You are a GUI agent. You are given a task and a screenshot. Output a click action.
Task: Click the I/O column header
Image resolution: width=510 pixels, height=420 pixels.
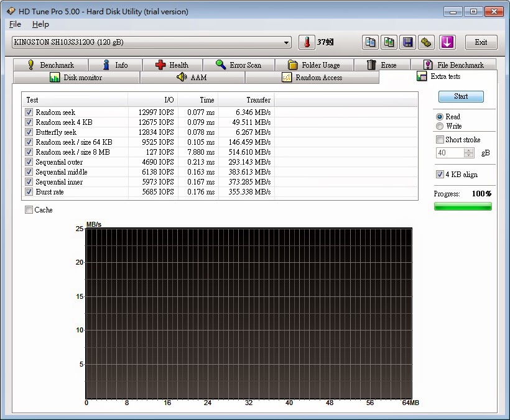pos(152,100)
